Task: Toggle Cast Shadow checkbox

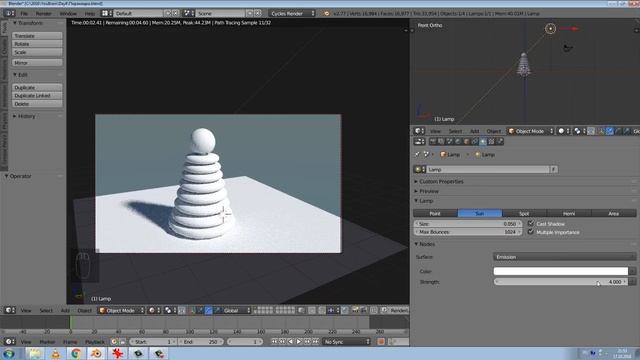Action: 531,223
